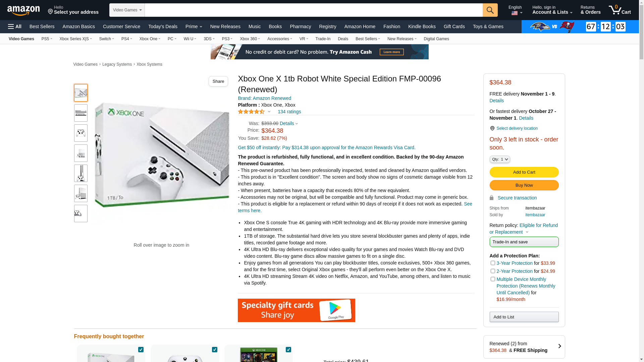Image resolution: width=644 pixels, height=362 pixels.
Task: Open the Today's Deals menu item
Action: tap(163, 26)
